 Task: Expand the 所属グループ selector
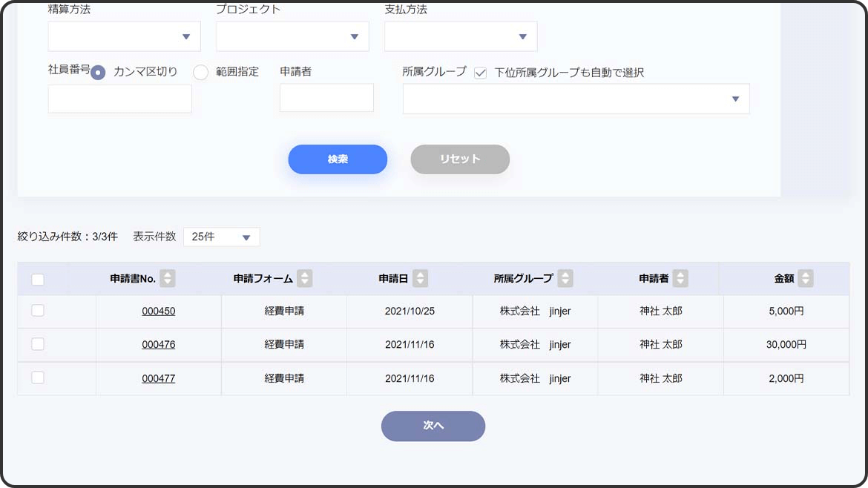pyautogui.click(x=576, y=99)
